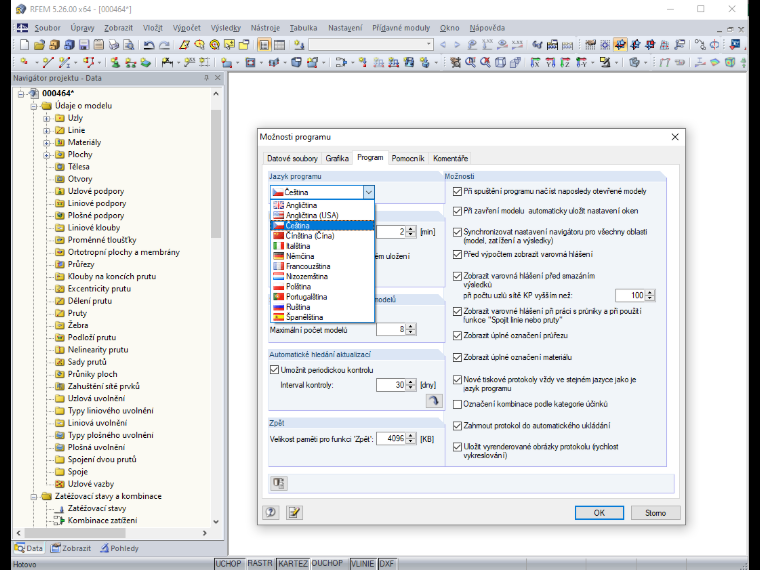Click the Redo arrow toolbar icon
760x570 pixels.
[164, 45]
